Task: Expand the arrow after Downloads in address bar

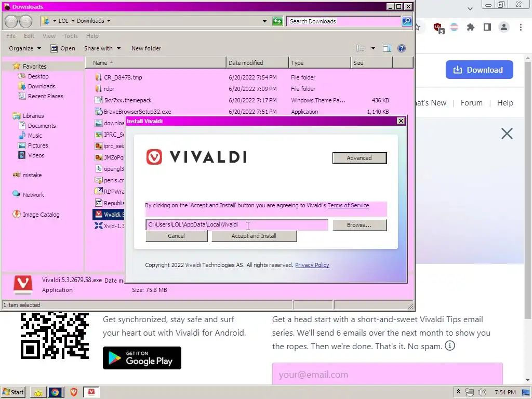Action: click(109, 21)
